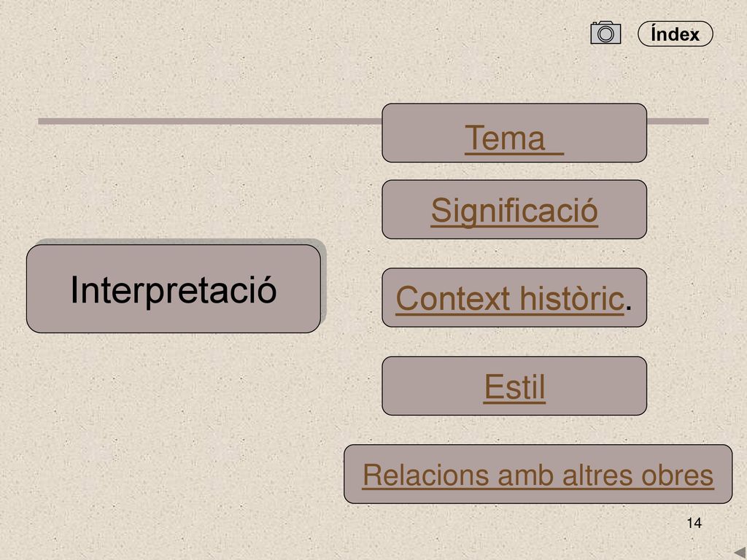Viewport: 747px width, 560px height.
Task: Click the wide box around Relacions amb altres obres
Action: (538, 474)
